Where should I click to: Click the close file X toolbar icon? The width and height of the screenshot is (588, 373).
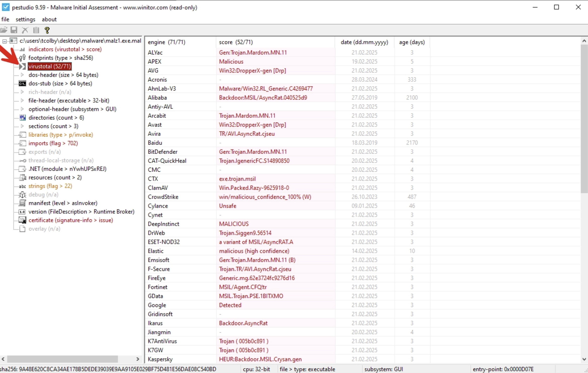(x=25, y=30)
